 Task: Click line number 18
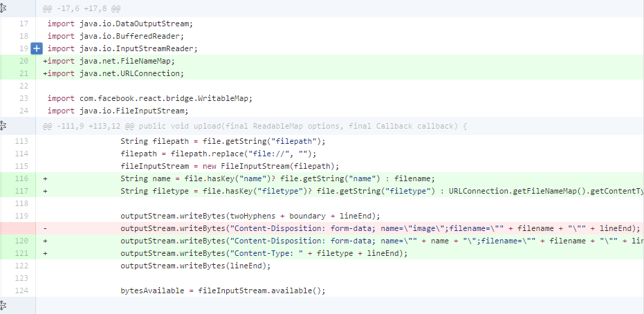pos(24,36)
